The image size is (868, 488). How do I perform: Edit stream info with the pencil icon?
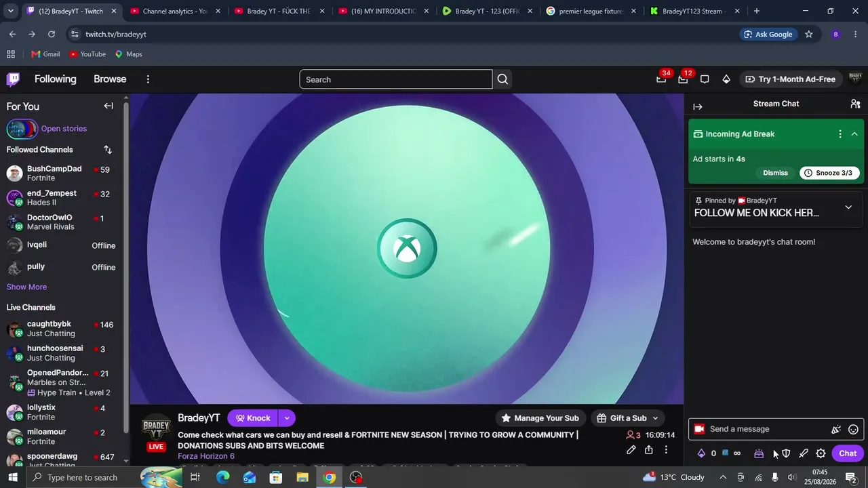coord(631,450)
